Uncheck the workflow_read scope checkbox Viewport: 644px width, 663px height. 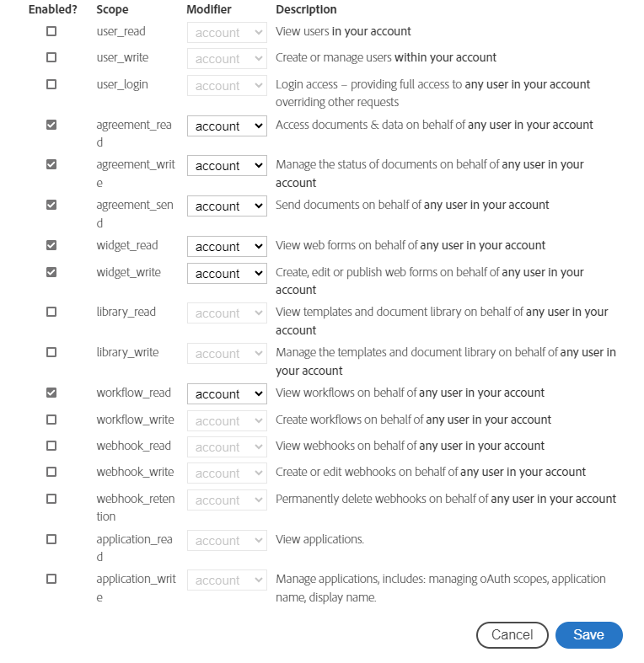(51, 393)
